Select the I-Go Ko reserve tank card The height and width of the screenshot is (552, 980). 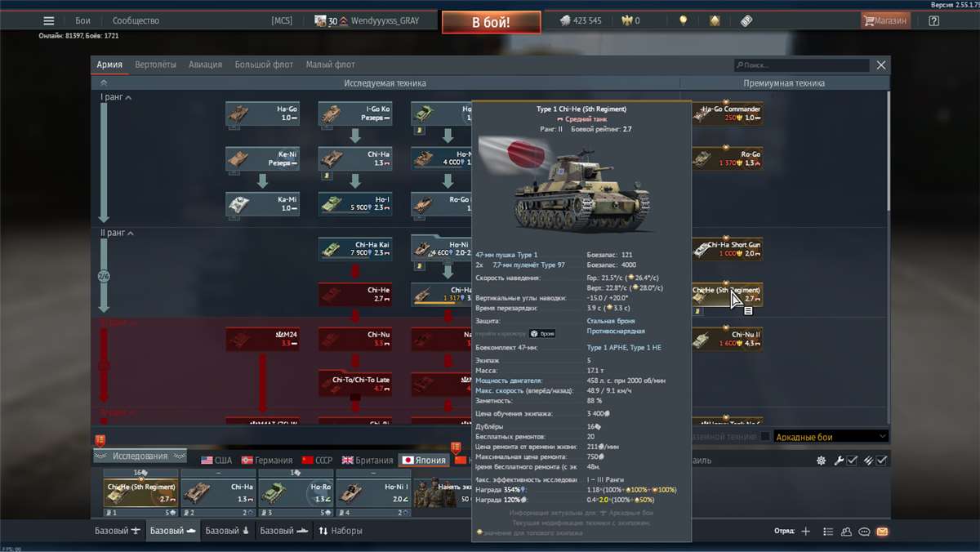tap(355, 114)
